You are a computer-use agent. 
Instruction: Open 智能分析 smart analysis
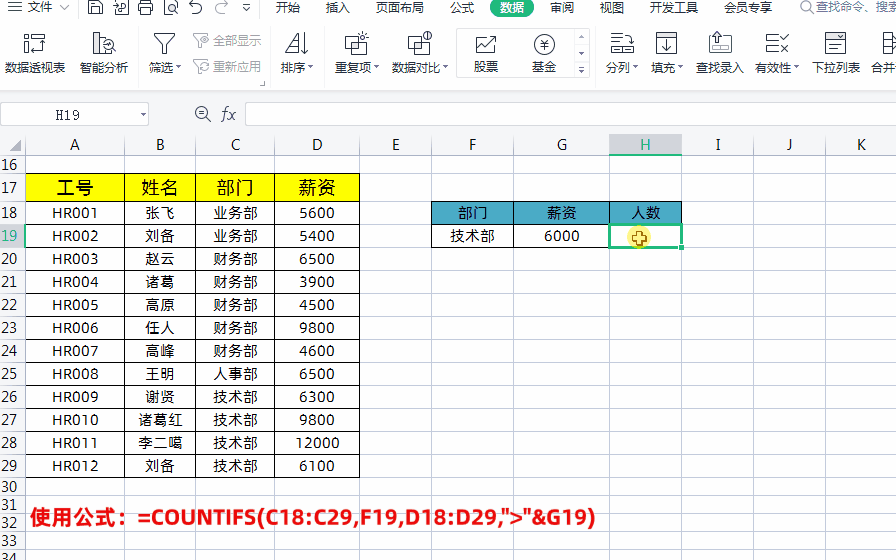[104, 53]
